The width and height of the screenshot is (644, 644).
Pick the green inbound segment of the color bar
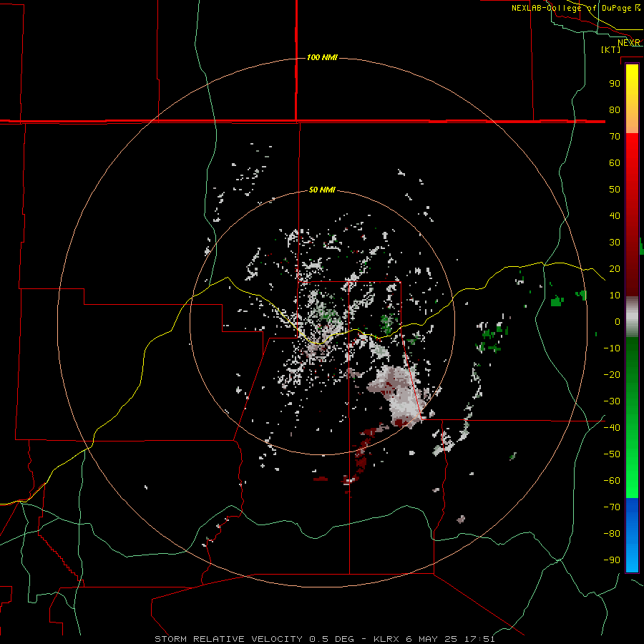tap(632, 417)
